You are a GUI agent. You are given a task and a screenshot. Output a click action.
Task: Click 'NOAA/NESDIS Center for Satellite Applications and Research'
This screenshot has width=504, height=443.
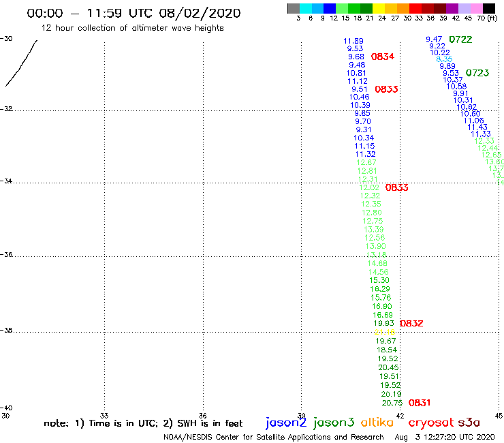pyautogui.click(x=274, y=437)
